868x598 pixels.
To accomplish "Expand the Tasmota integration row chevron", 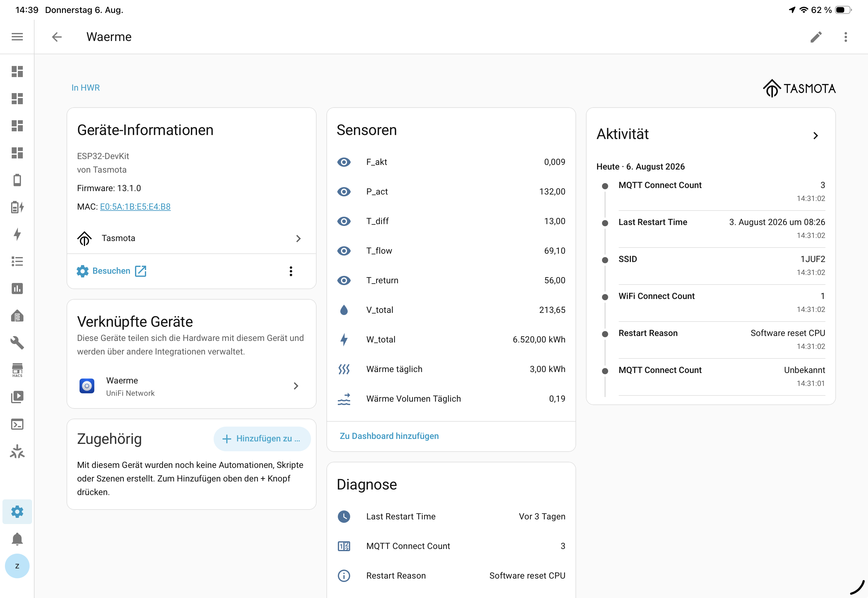I will [298, 238].
